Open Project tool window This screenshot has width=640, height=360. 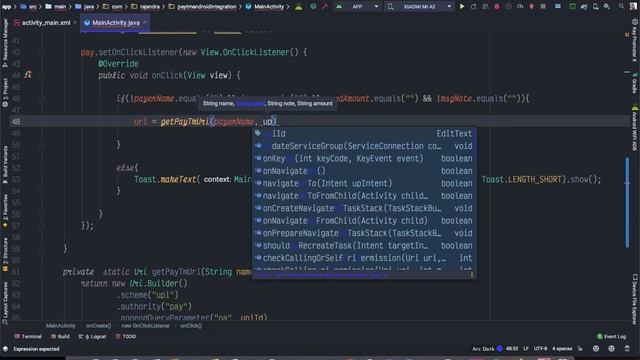click(5, 93)
